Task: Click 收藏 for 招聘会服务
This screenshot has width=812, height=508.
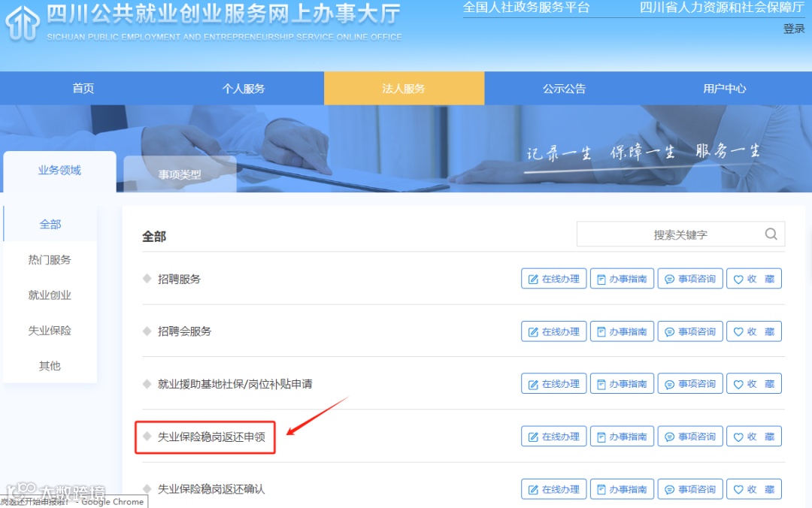Action: pyautogui.click(x=753, y=331)
